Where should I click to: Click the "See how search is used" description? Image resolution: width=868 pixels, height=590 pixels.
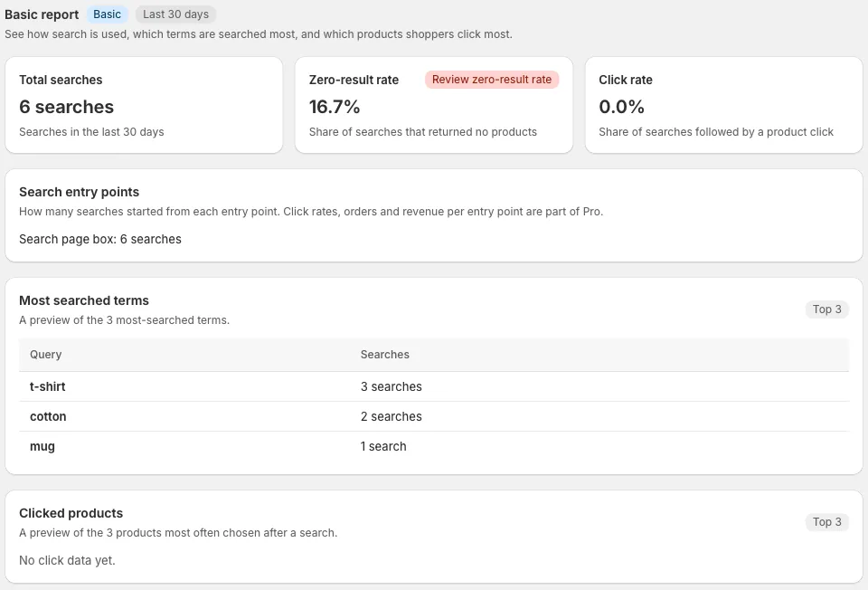pos(259,34)
